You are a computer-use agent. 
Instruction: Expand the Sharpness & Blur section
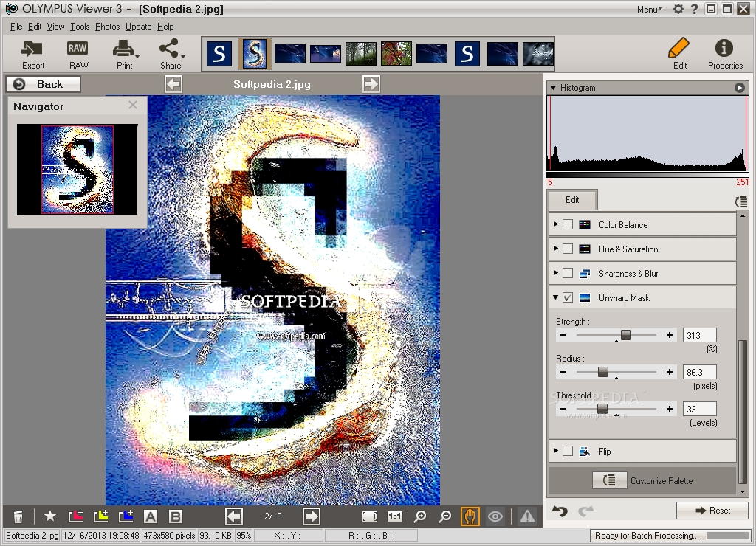click(x=555, y=273)
